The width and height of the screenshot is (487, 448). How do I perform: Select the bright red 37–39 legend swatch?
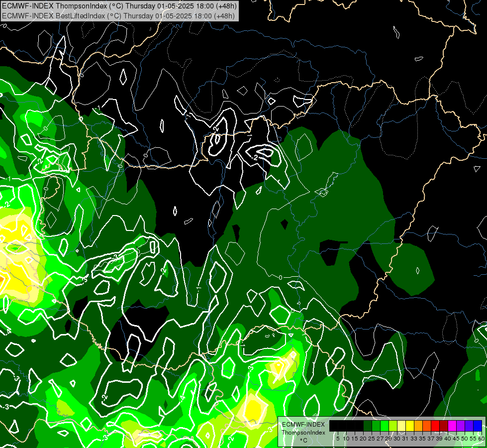435,426
